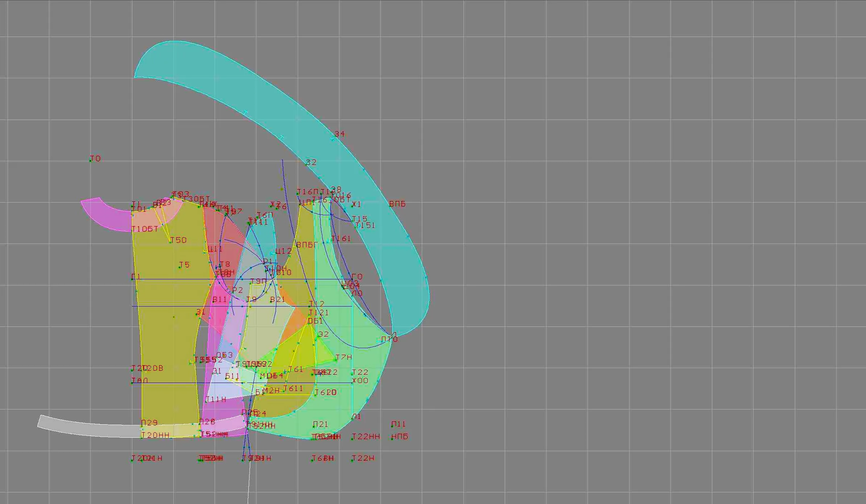
Task: Select point label Б11
Action: [x=232, y=376]
